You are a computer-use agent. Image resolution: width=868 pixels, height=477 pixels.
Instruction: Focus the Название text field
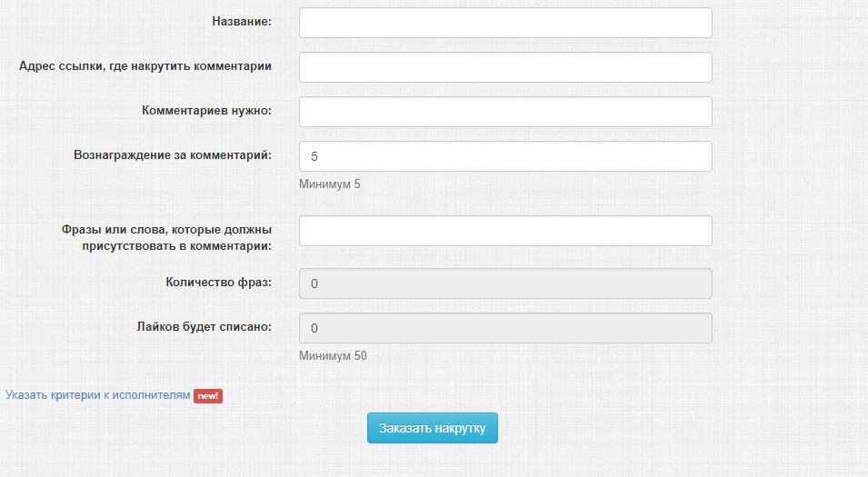(x=505, y=23)
